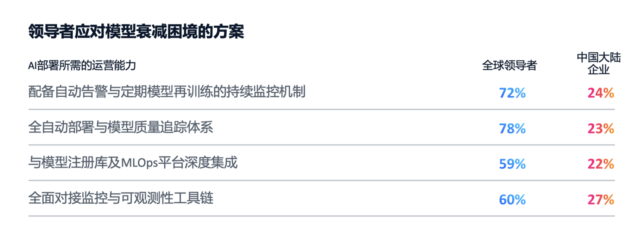644x229 pixels.
Task: Select the 配备自动告警与定期模型再训练 row label
Action: (167, 92)
